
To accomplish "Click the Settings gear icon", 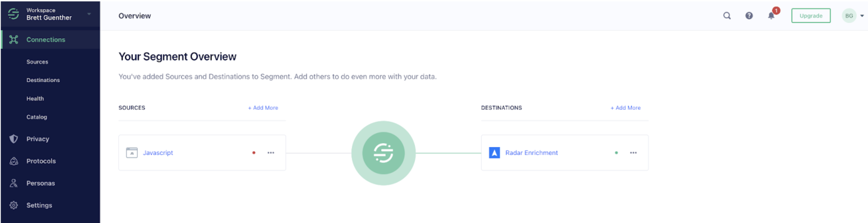I will point(14,205).
